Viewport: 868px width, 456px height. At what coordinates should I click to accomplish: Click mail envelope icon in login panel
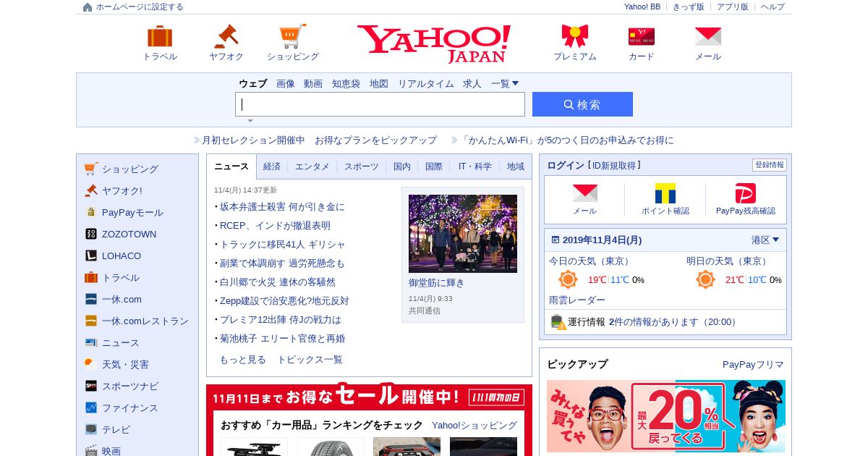click(584, 193)
